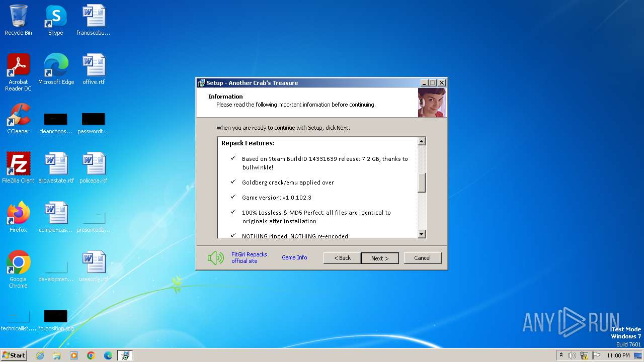The image size is (644, 362).
Task: Open the technicallist desktop file
Action: [x=18, y=320]
